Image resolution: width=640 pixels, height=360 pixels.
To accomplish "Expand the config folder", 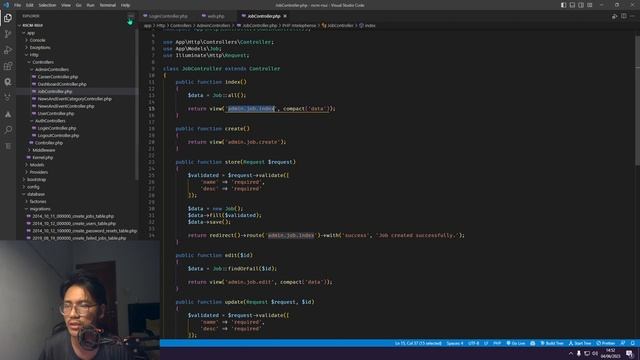I will 33,187.
